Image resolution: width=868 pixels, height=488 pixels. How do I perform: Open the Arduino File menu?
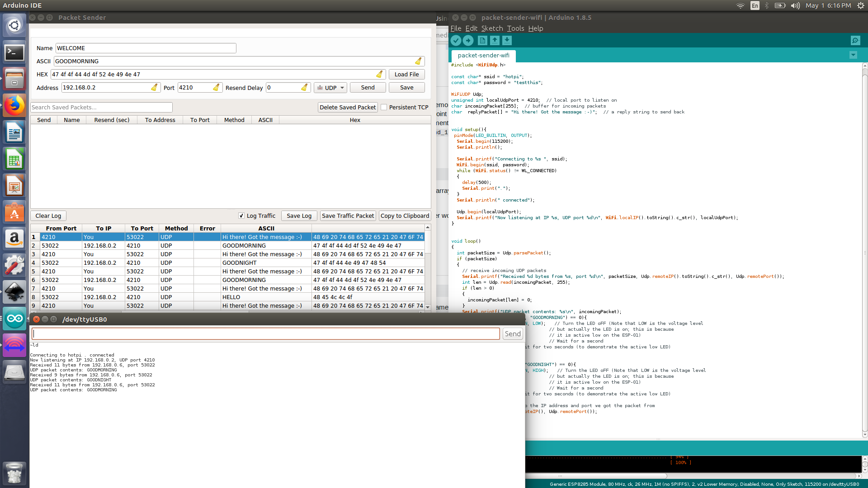tap(456, 28)
